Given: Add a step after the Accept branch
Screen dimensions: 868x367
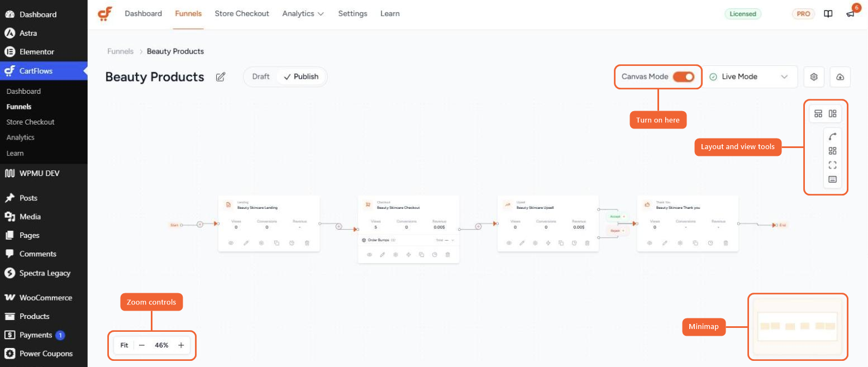Looking at the screenshot, I should (x=624, y=216).
